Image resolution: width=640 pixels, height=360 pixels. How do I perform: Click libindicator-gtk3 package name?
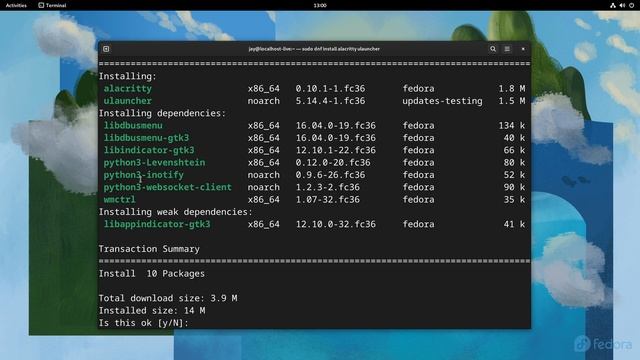[149, 150]
